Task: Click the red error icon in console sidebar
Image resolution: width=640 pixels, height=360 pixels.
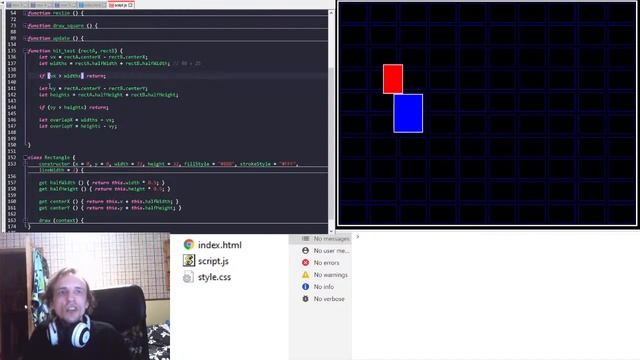Action: coord(305,262)
